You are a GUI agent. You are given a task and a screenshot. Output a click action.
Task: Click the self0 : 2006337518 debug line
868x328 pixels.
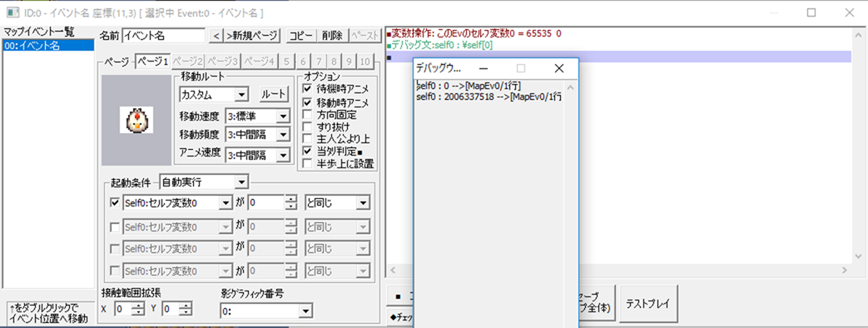(x=489, y=97)
